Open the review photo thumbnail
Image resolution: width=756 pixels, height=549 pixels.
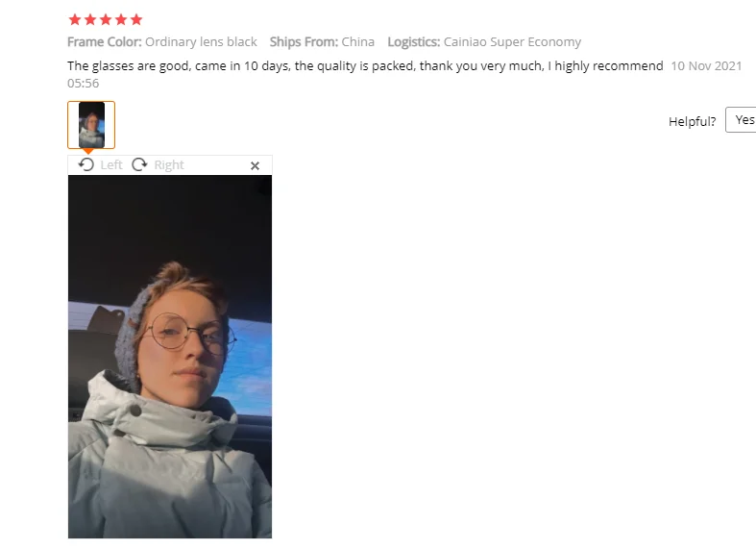point(91,125)
